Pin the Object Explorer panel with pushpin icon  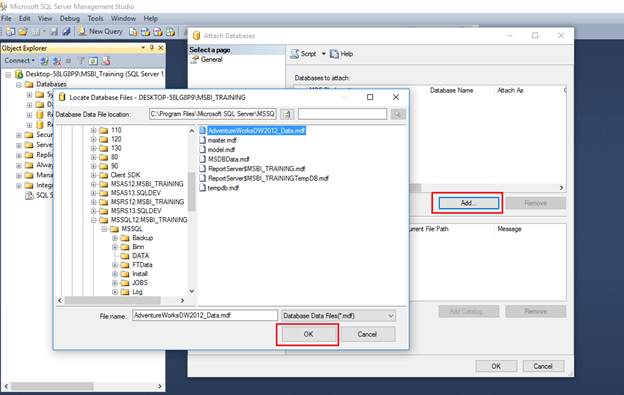coord(152,48)
